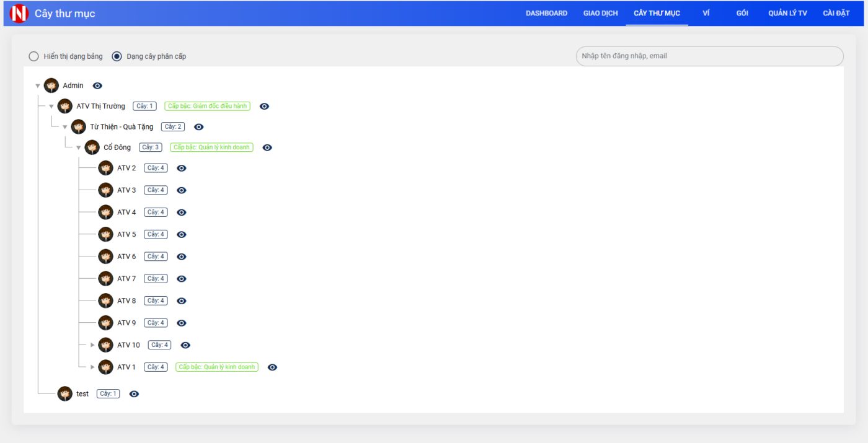Screen dimensions: 868x443
Task: Focus the username or email search field
Action: pos(709,56)
